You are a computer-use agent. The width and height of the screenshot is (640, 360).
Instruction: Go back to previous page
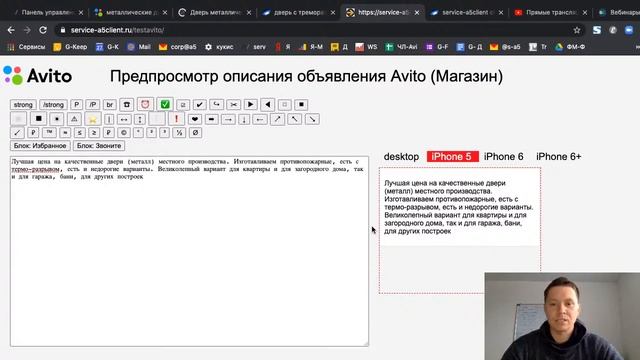[x=11, y=30]
